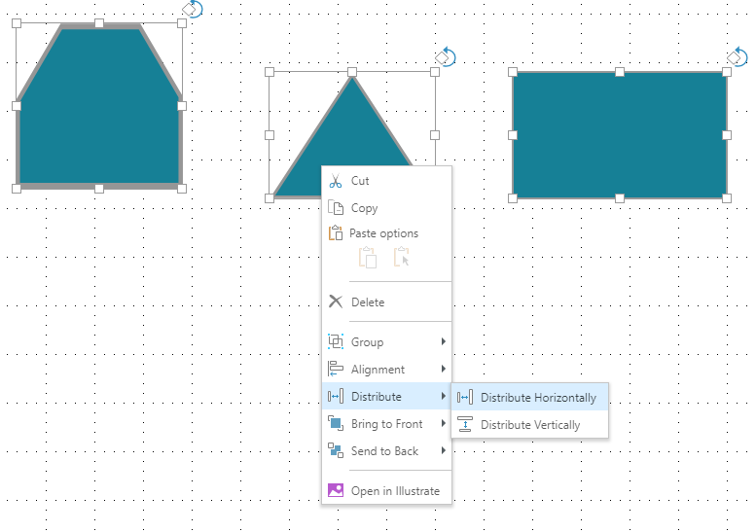The image size is (756, 532).
Task: Click the first paste option clipboard icon
Action: point(367,258)
